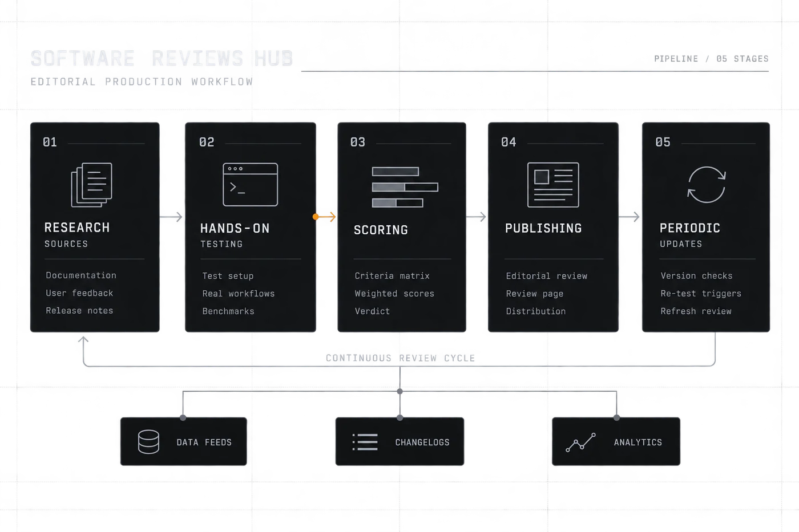Click the Release notes item

(79, 311)
